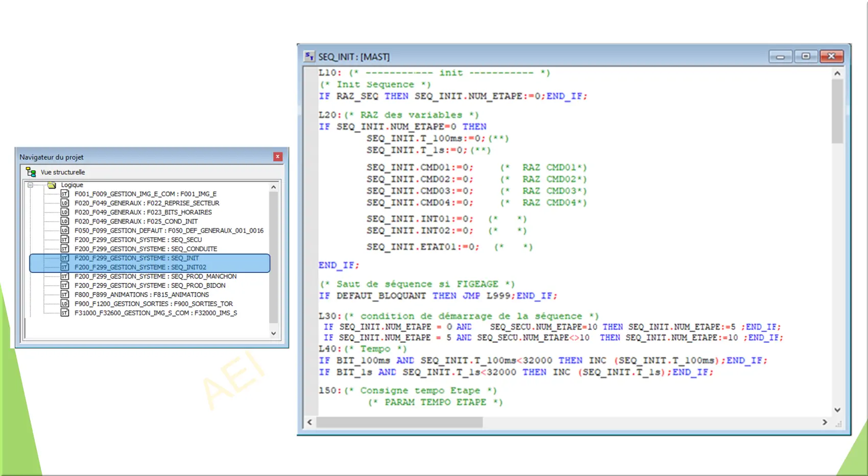This screenshot has height=476, width=868.
Task: Click the Vue structurelle tree icon
Action: coord(31,172)
